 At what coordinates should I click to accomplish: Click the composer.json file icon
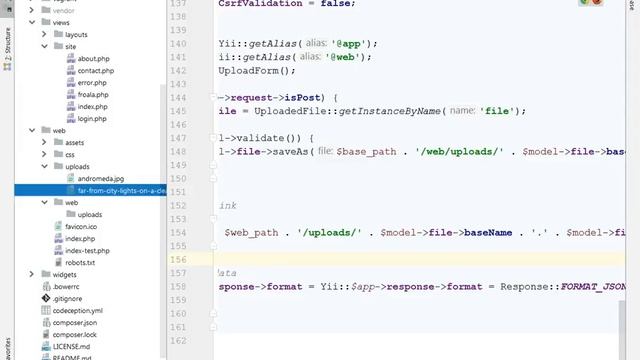tap(46, 322)
